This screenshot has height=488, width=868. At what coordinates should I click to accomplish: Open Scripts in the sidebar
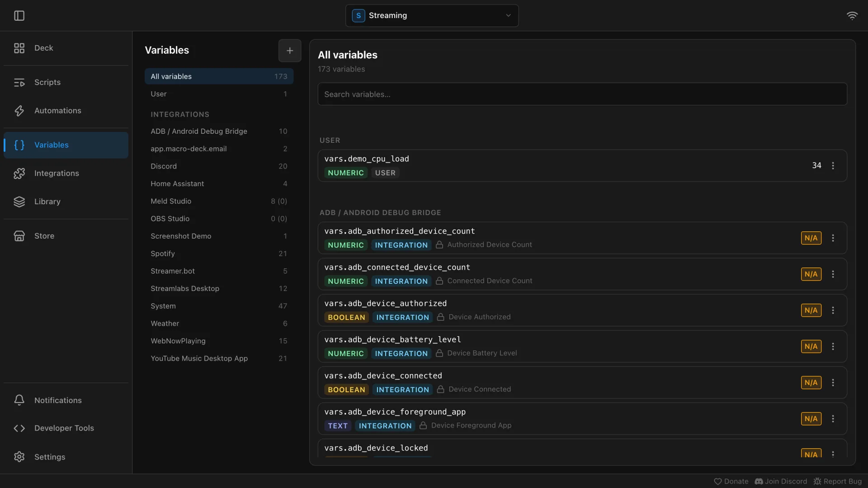click(x=66, y=82)
